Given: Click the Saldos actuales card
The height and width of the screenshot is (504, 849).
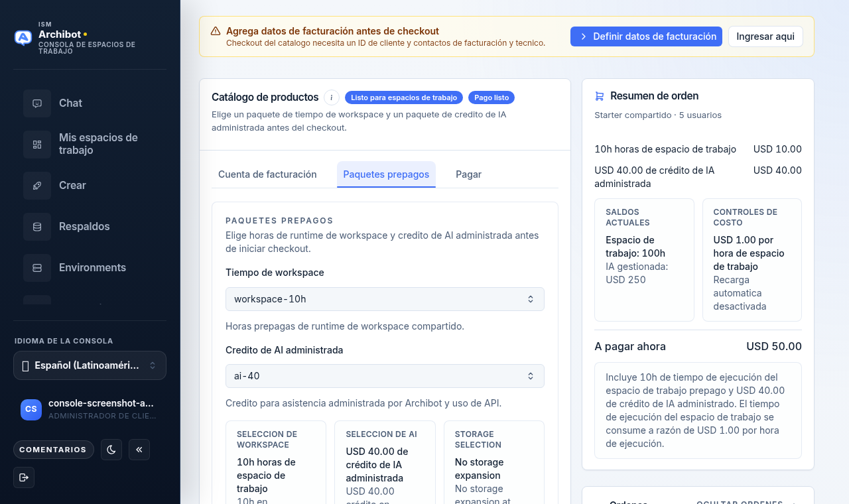Looking at the screenshot, I should click(x=644, y=260).
